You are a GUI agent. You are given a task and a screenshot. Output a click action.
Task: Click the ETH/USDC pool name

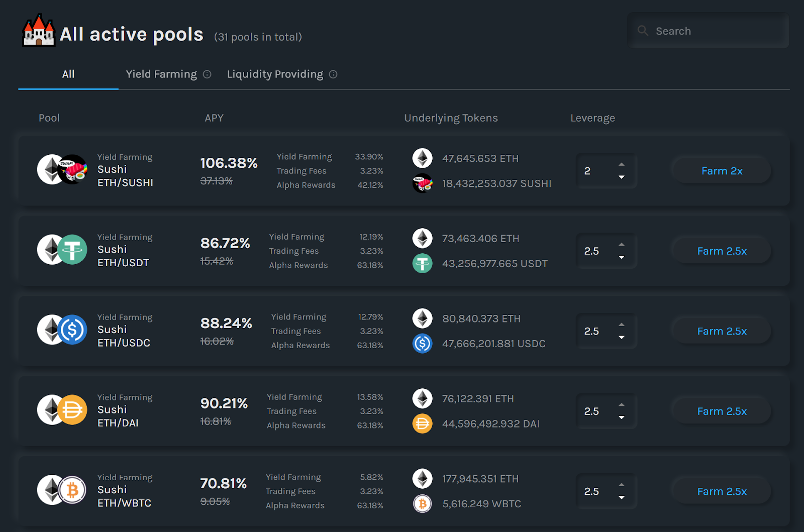pos(124,343)
